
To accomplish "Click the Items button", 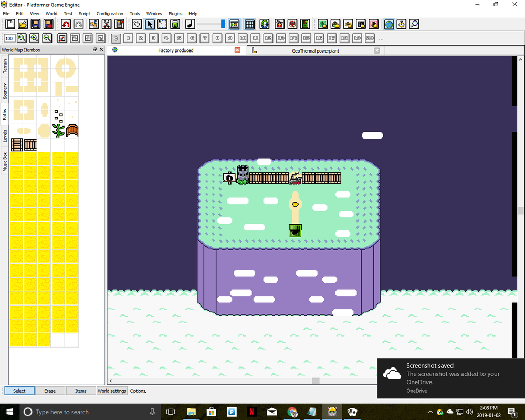I will click(x=81, y=391).
